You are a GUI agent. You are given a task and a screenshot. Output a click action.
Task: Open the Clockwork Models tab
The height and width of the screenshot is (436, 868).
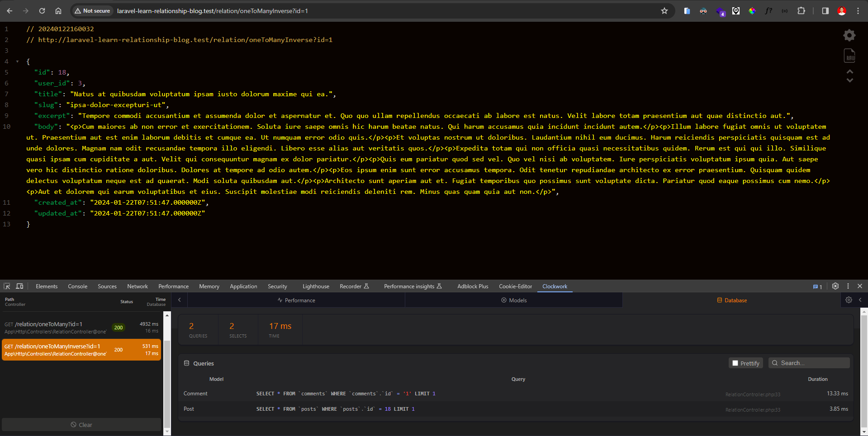513,300
